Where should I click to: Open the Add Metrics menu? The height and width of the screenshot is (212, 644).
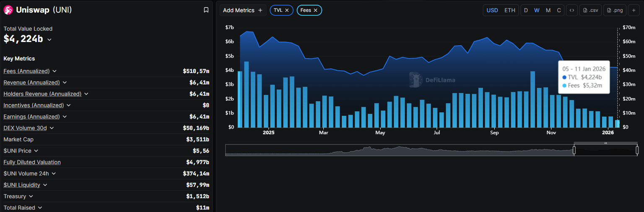[x=243, y=10]
